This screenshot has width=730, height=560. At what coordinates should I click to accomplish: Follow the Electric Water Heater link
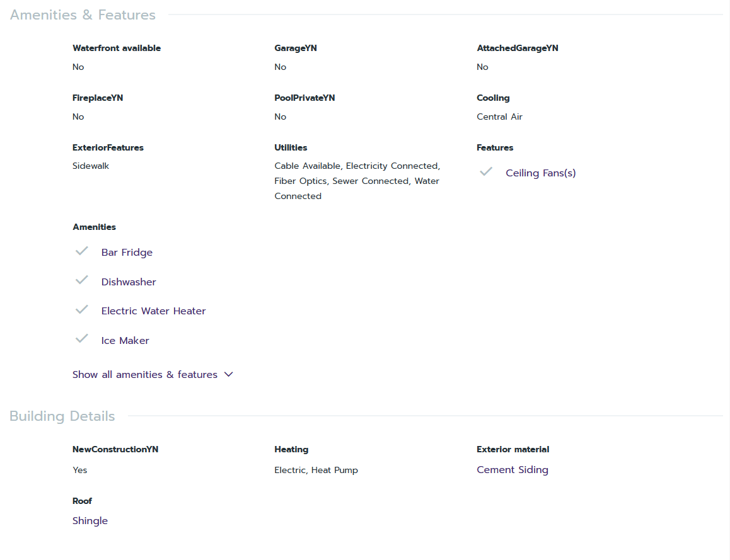[x=153, y=311]
